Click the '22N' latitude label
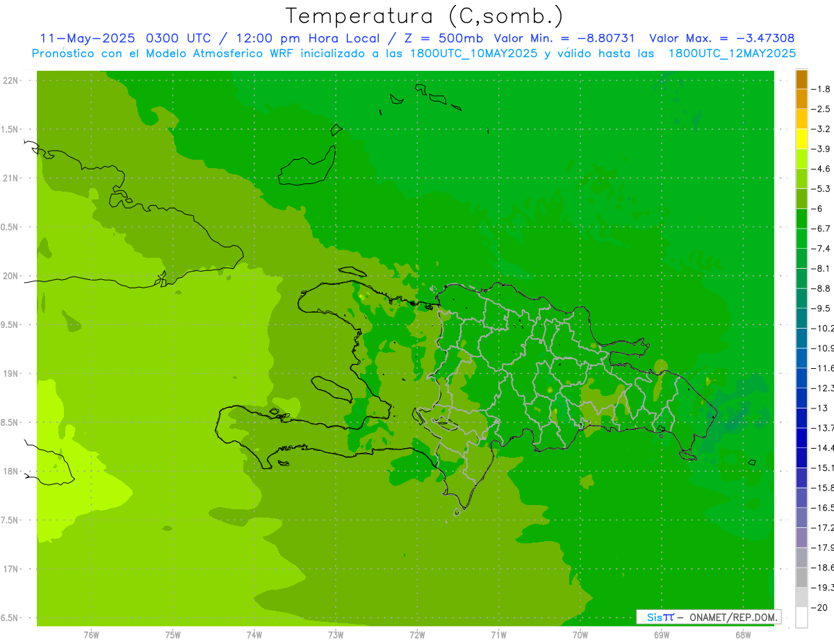 [11, 80]
